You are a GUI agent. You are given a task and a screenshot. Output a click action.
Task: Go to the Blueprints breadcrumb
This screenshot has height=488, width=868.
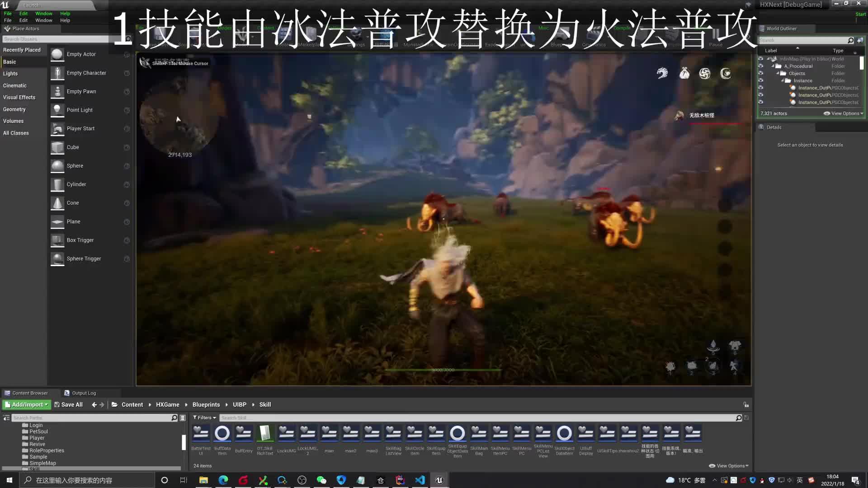click(x=206, y=405)
